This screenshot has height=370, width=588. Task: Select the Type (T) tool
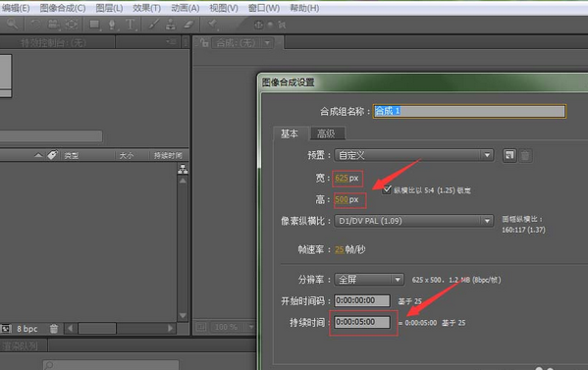point(130,25)
